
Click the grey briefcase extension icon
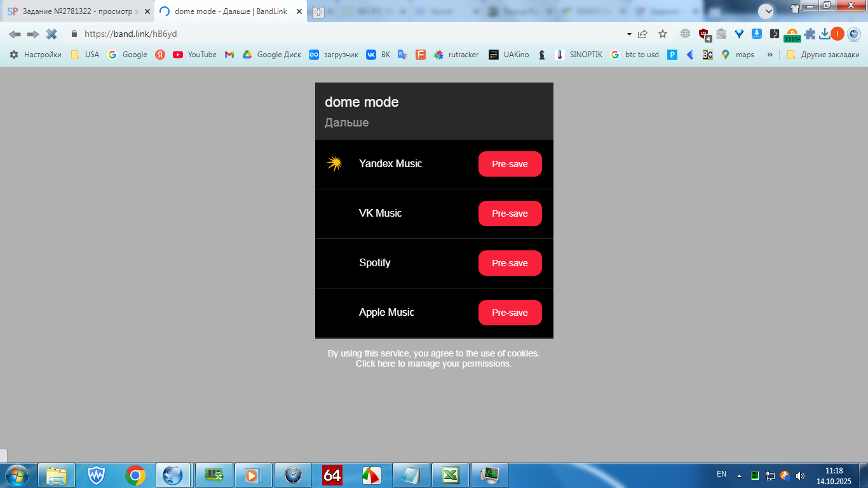(721, 34)
